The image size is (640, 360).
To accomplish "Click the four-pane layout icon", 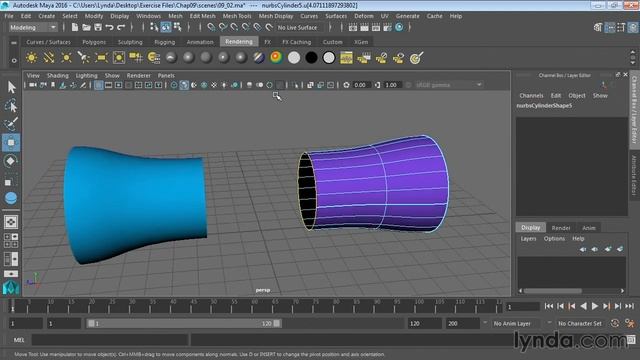I will pyautogui.click(x=11, y=240).
